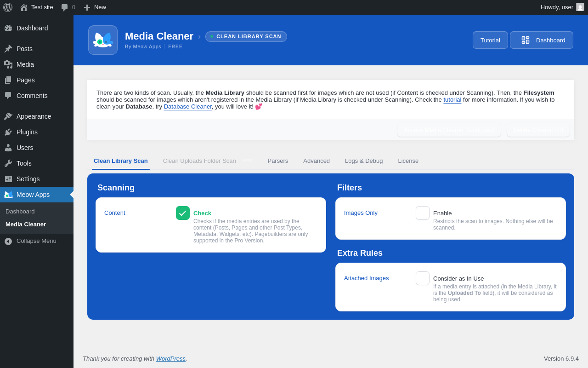Enable the Images Only filter

[423, 213]
